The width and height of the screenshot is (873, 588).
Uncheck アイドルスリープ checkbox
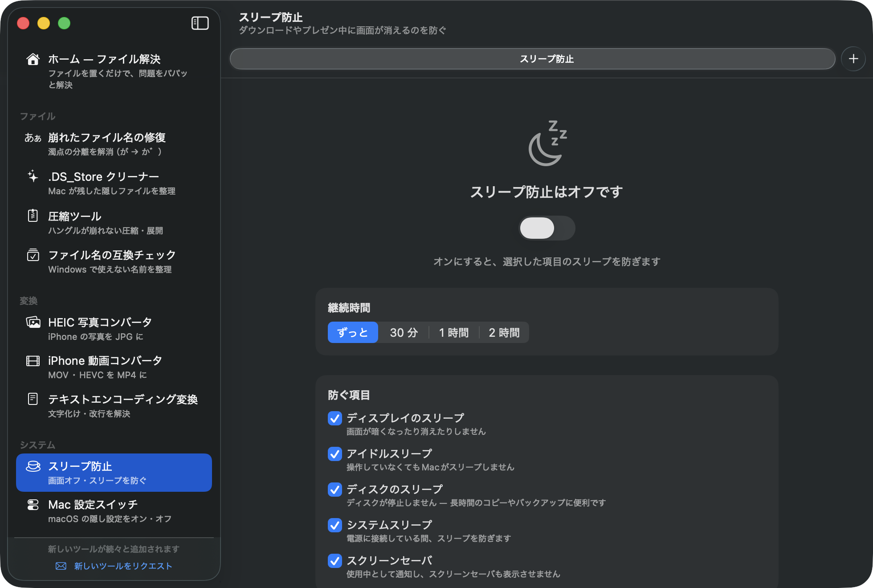[x=335, y=454]
